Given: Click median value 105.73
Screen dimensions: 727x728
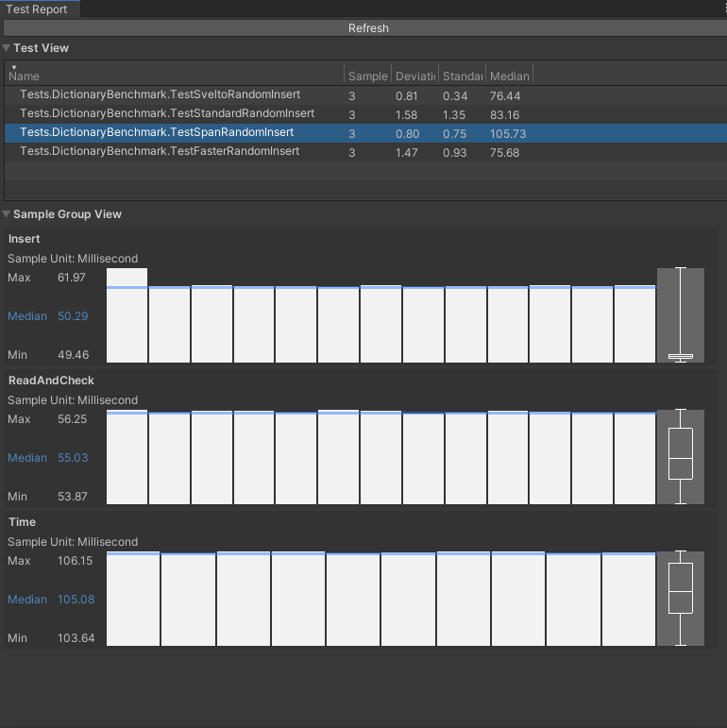Looking at the screenshot, I should pos(508,134).
